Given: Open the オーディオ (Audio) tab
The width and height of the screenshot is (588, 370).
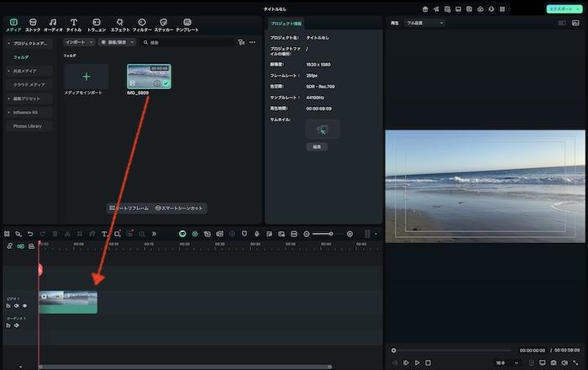Looking at the screenshot, I should tap(53, 24).
